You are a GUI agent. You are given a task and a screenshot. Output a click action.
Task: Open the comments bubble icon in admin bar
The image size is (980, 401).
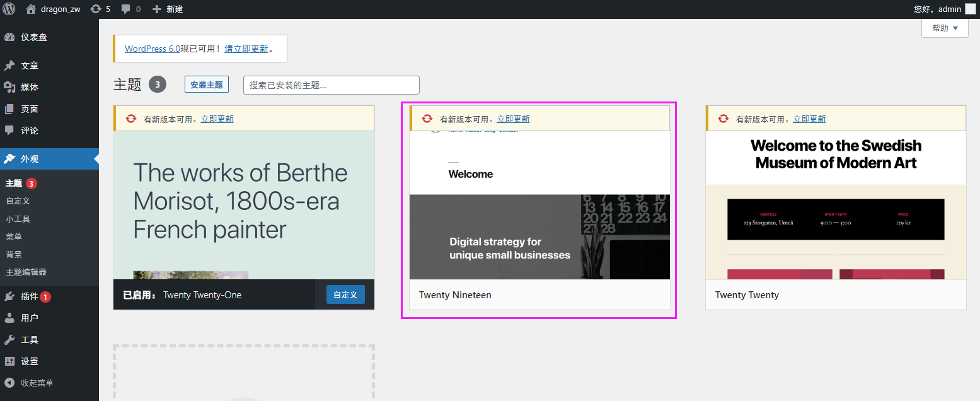126,9
